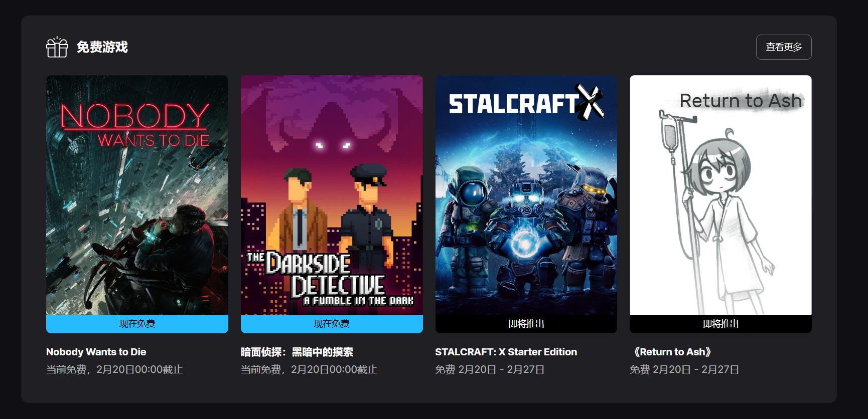The height and width of the screenshot is (419, 868).
Task: Click the 免费 2月20日 - 2月27日 text under STALCRAFT
Action: pyautogui.click(x=490, y=369)
